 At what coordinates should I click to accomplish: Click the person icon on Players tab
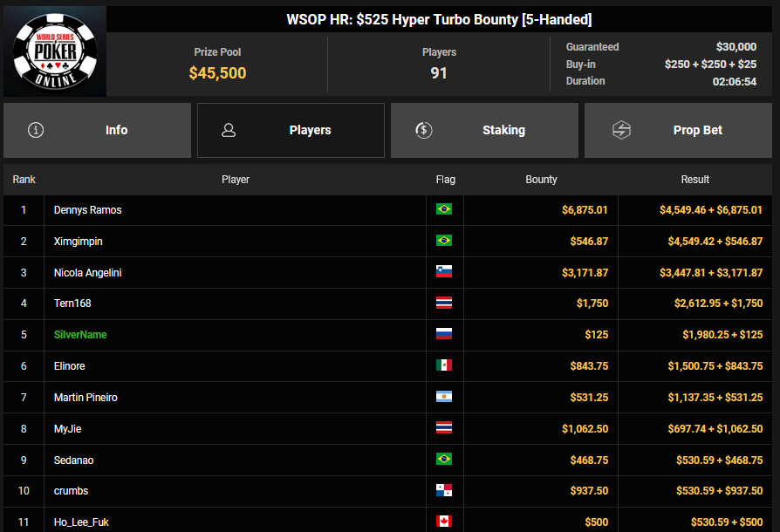click(x=229, y=130)
